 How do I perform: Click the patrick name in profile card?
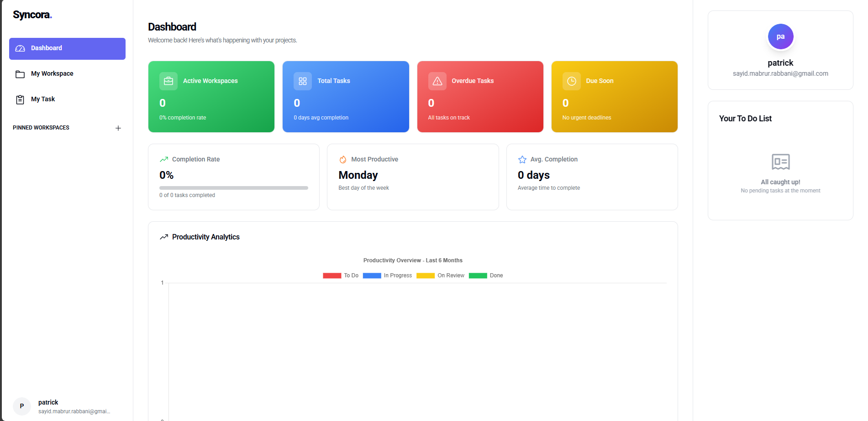pyautogui.click(x=780, y=63)
